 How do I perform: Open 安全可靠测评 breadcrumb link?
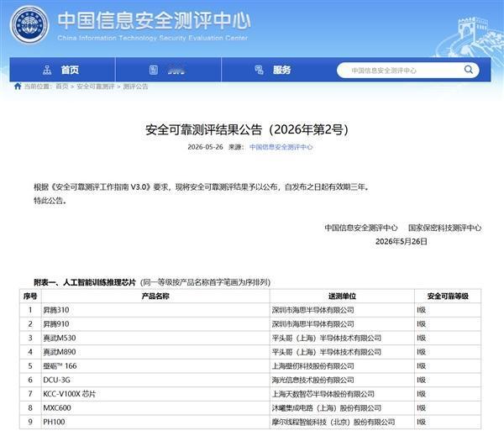point(96,87)
